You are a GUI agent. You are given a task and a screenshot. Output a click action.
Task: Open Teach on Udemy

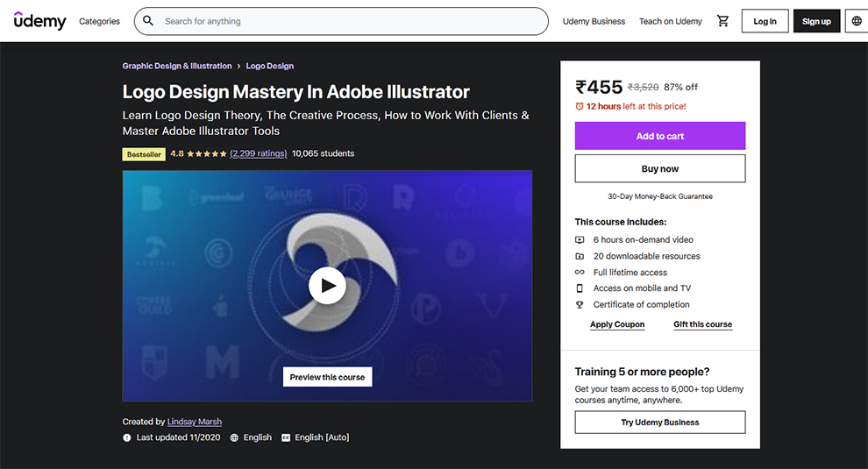[671, 21]
